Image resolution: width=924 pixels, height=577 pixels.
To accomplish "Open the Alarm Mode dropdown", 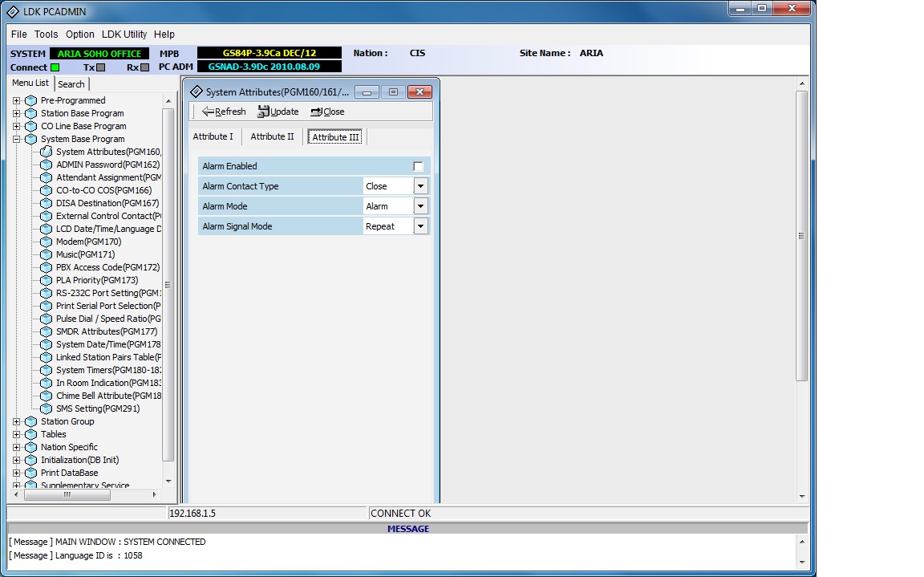I will click(x=420, y=206).
